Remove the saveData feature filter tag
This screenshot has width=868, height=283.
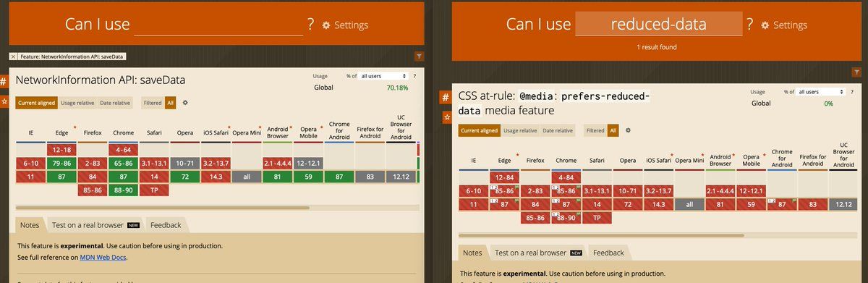pyautogui.click(x=13, y=56)
